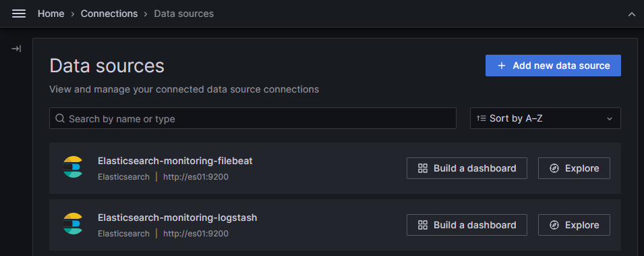Open Elasticsearch-monitoring-filebeat data source
This screenshot has width=644, height=256.
[175, 161]
